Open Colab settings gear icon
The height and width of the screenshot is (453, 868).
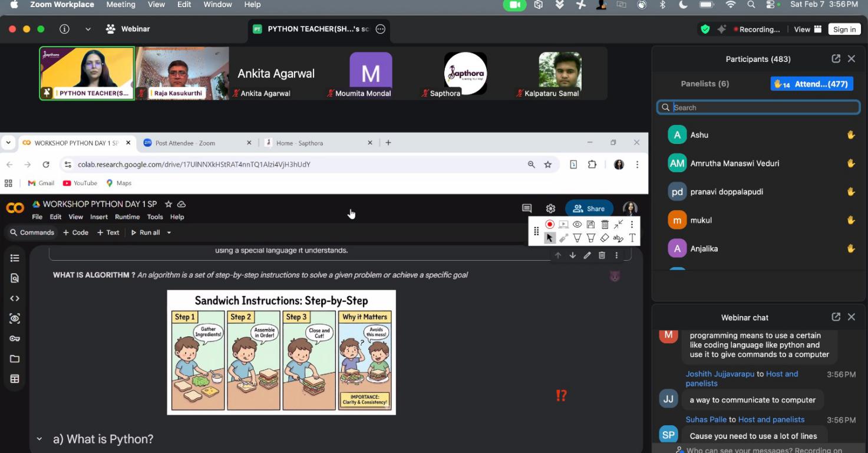click(550, 208)
